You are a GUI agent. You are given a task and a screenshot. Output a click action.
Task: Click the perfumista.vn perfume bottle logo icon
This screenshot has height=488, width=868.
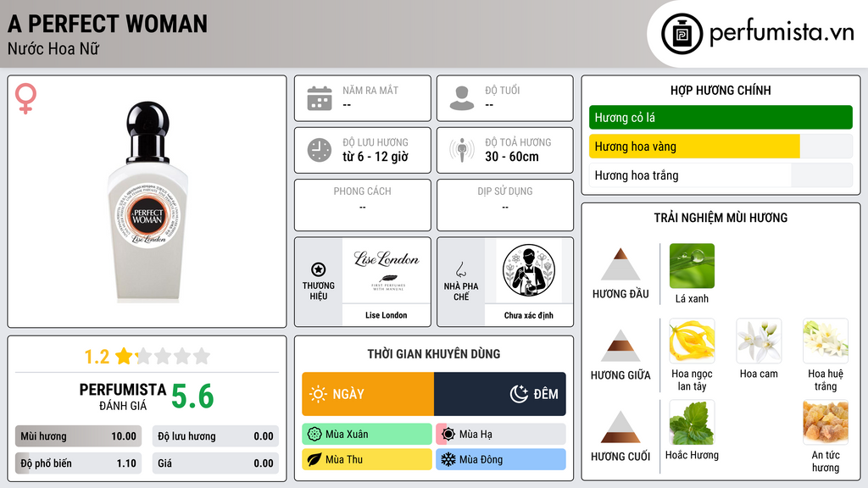pyautogui.click(x=682, y=34)
